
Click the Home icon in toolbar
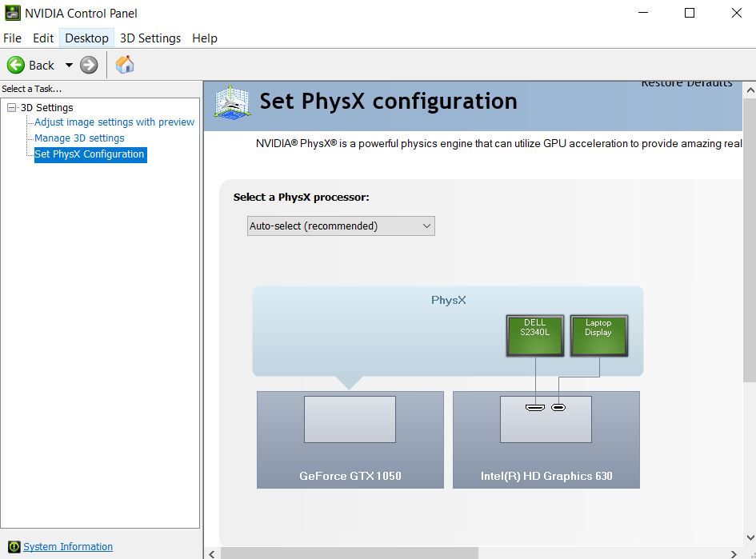125,65
